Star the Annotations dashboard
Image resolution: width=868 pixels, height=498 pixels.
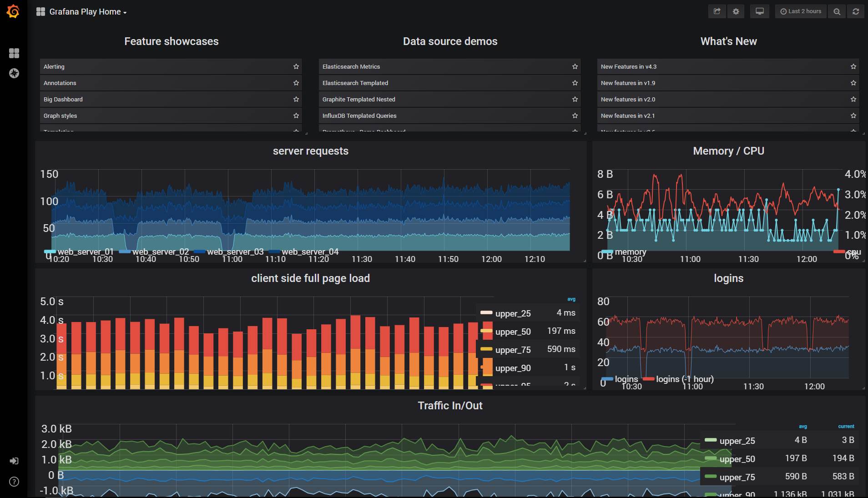[x=296, y=83]
